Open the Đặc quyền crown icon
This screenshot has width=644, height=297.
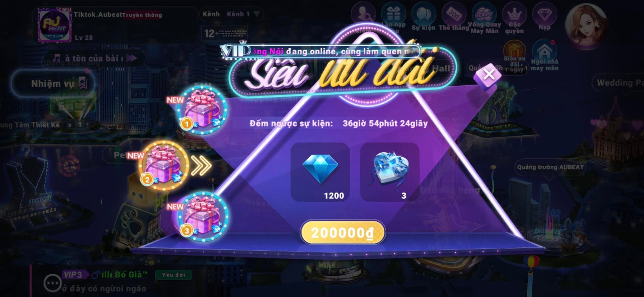514,18
